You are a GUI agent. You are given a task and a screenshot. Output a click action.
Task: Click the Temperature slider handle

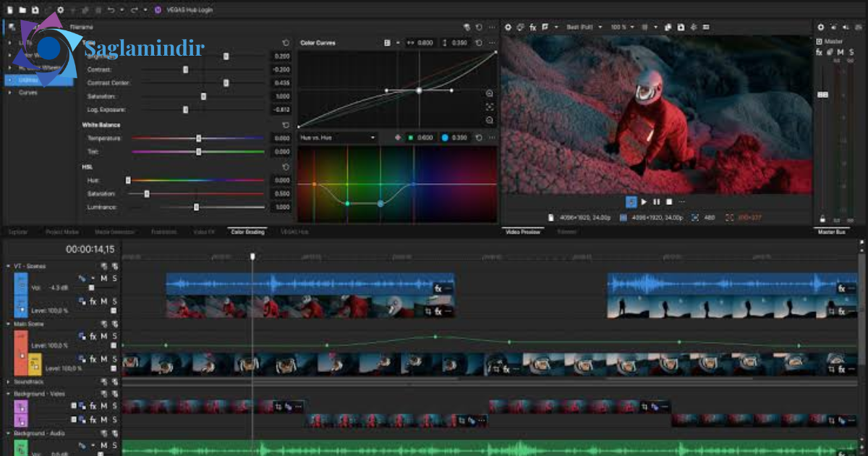tap(199, 138)
